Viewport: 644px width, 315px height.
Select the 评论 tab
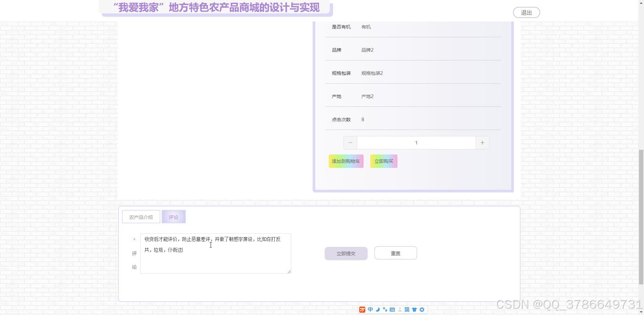pos(173,217)
